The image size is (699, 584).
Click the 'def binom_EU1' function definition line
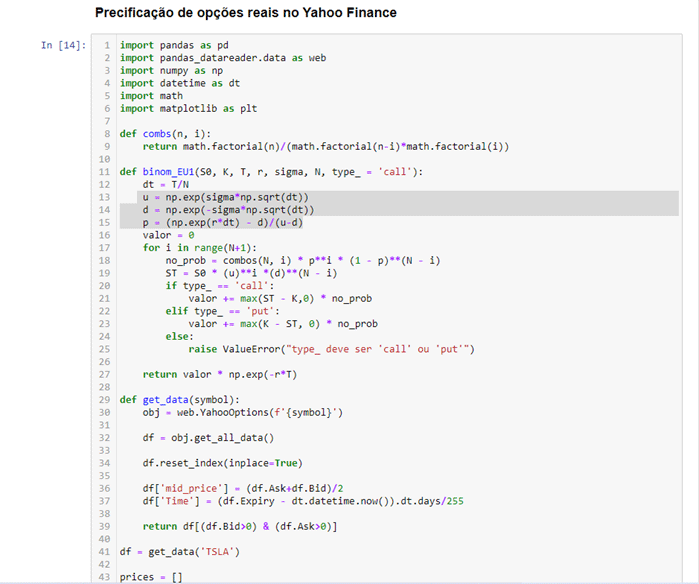pyautogui.click(x=271, y=172)
